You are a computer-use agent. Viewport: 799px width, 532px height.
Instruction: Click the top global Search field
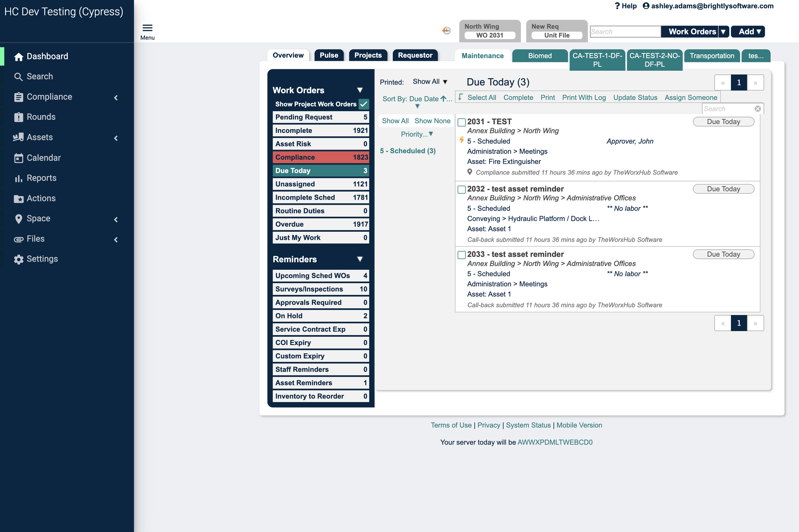[x=625, y=32]
